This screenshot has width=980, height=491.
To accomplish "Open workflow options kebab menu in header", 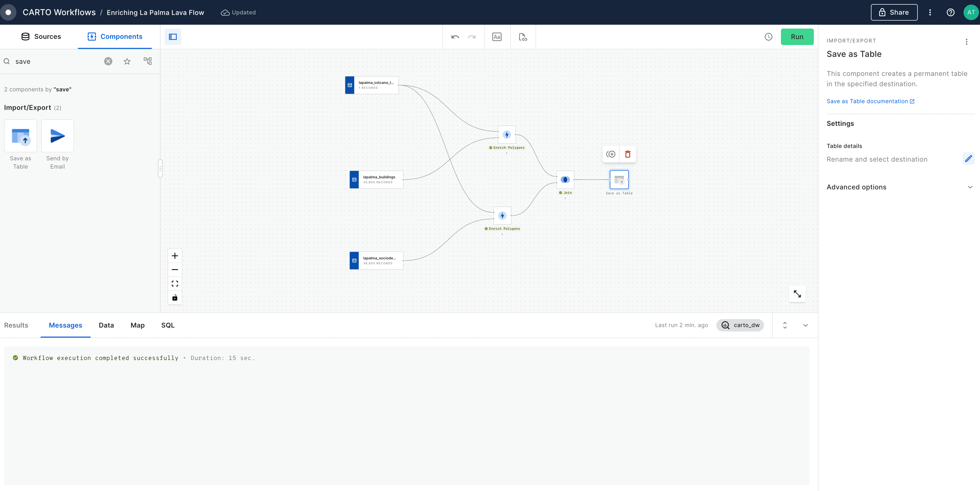I will pyautogui.click(x=930, y=12).
